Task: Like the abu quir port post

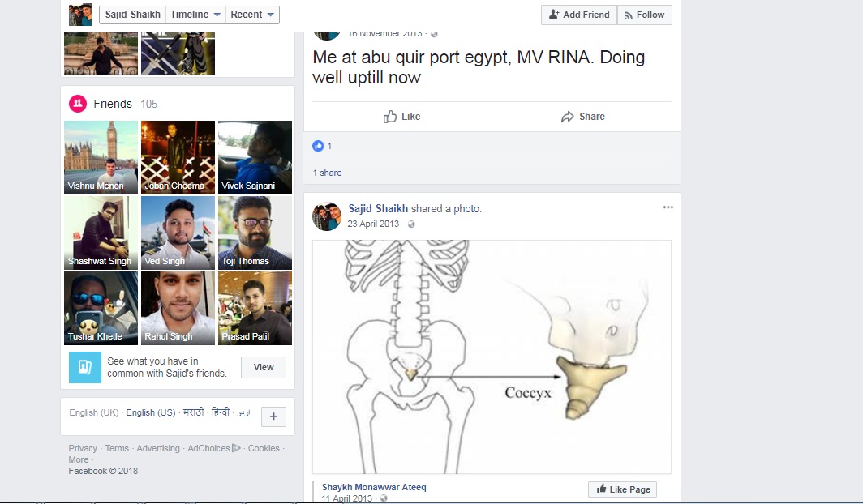Action: (401, 117)
